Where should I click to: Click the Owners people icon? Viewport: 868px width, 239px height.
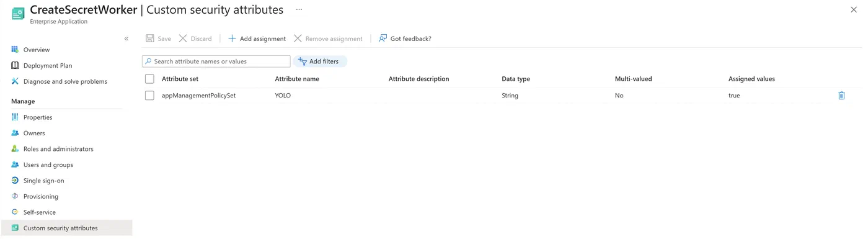point(15,133)
